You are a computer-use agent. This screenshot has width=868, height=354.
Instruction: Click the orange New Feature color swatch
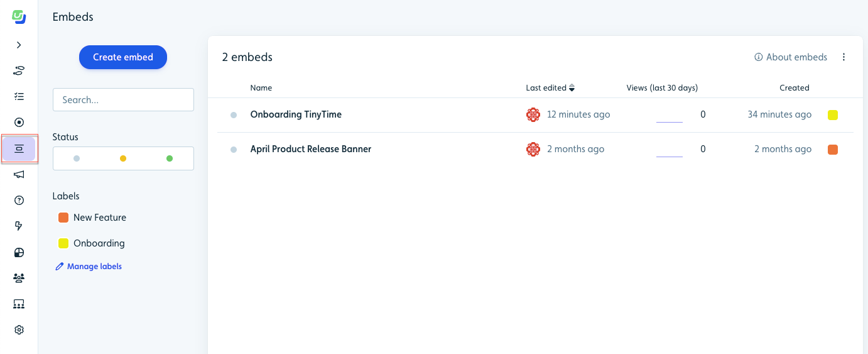point(63,218)
